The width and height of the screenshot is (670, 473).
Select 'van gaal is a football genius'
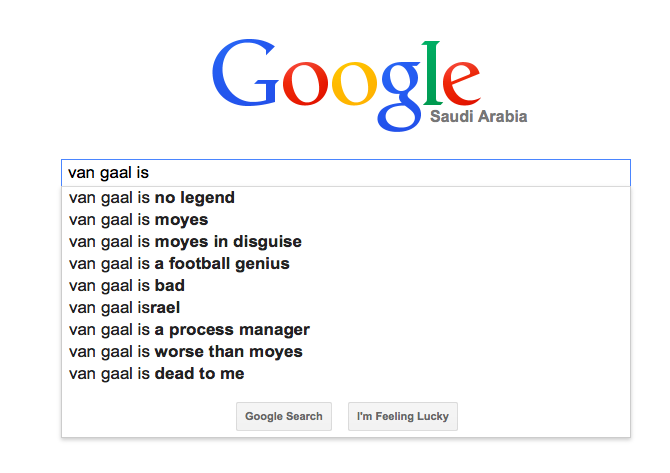pos(179,264)
